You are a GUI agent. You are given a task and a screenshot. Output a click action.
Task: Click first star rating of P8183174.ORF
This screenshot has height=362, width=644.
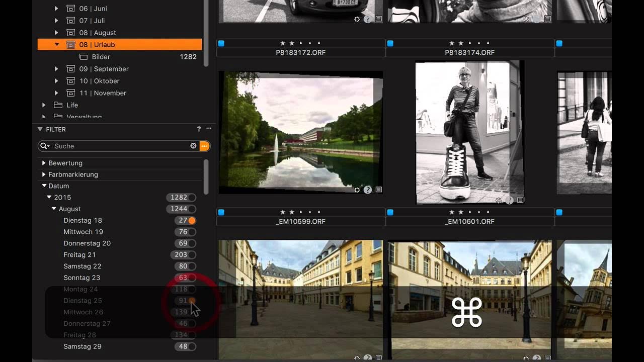(x=452, y=43)
